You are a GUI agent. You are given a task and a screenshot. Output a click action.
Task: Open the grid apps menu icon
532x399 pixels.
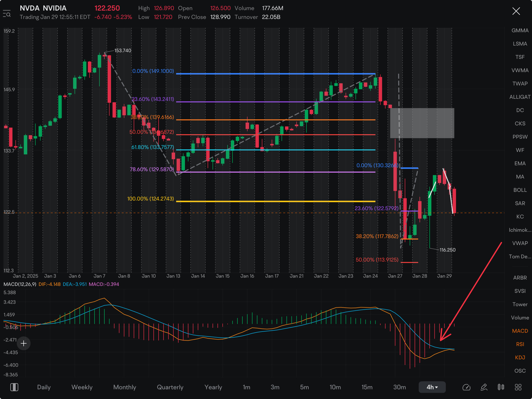(518, 387)
